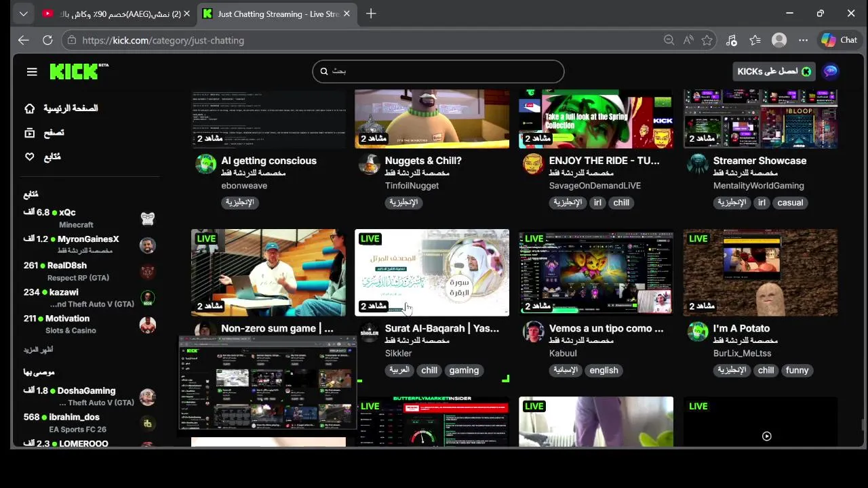
Task: Open the profile avatar menu
Action: coord(831,72)
